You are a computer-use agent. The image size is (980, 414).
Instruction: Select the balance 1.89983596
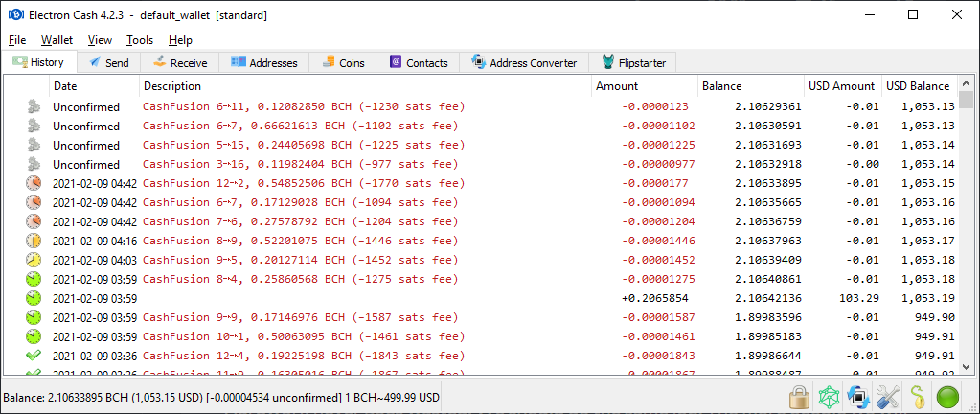tap(768, 318)
